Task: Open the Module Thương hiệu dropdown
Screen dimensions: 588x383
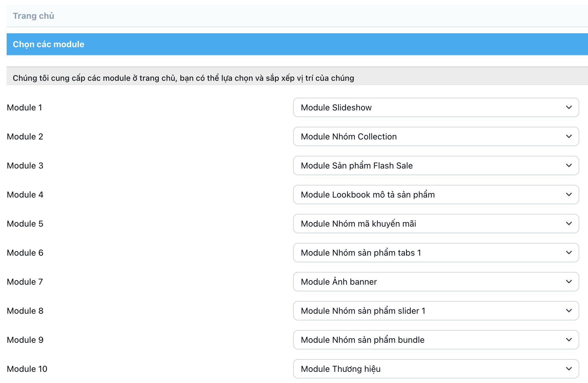Action: tap(436, 369)
